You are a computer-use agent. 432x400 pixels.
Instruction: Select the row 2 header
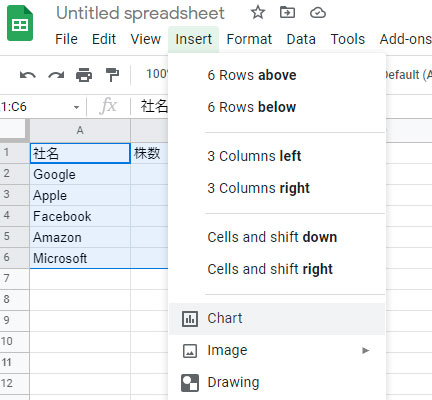14,174
